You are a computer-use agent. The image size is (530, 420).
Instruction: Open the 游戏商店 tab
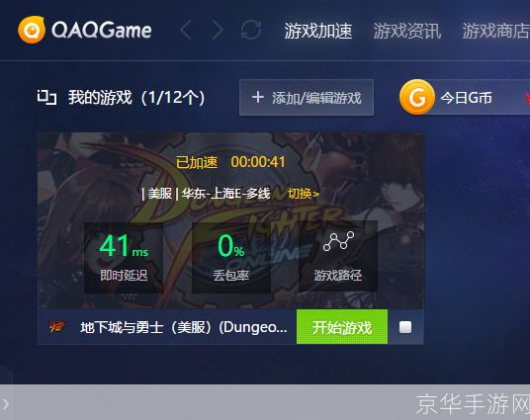[495, 31]
